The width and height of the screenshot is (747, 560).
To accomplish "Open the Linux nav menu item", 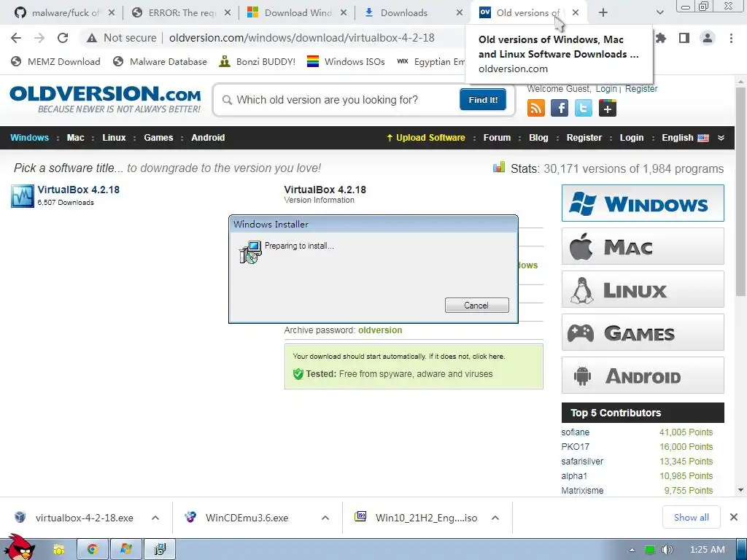I will (x=114, y=138).
